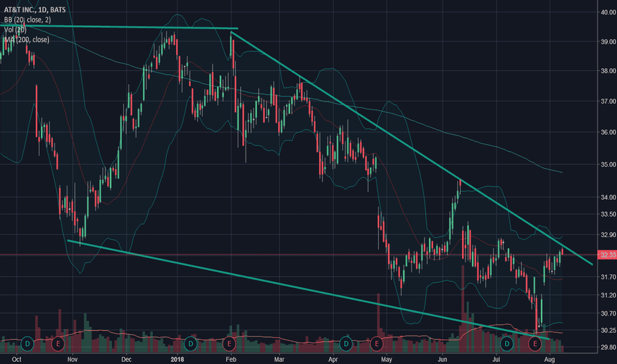Screen dimensions: 617x364
Task: Select the April dividend D marker
Action: (x=346, y=343)
